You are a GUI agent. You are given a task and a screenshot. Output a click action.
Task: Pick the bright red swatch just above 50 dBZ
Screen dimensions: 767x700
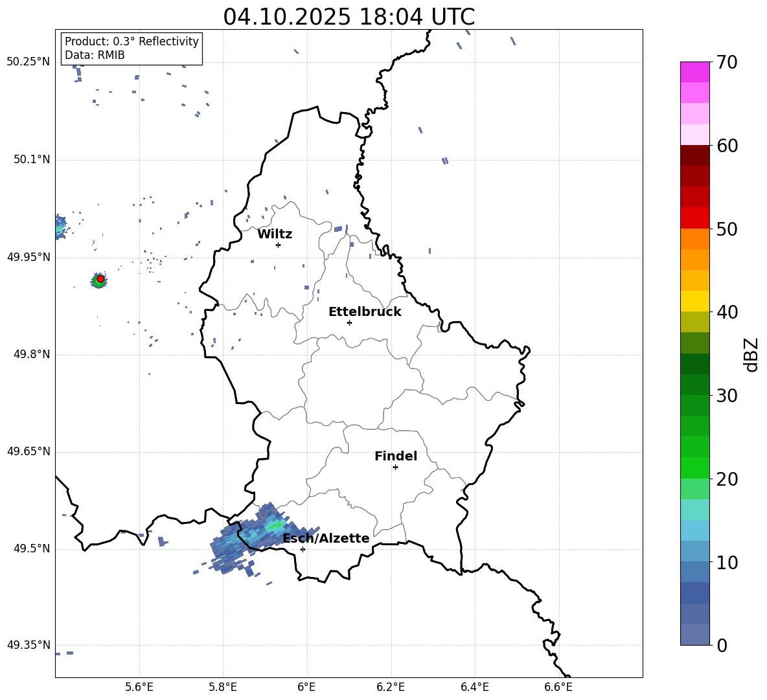pos(694,218)
